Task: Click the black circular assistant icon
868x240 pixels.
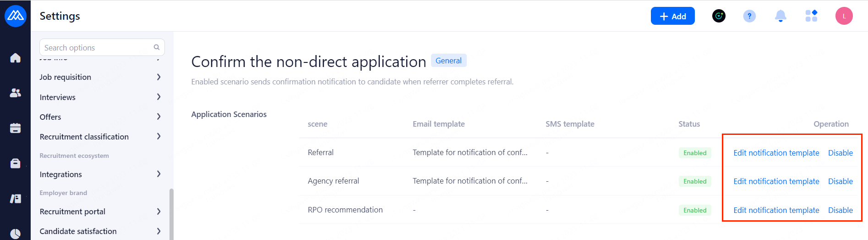Action: pos(719,16)
